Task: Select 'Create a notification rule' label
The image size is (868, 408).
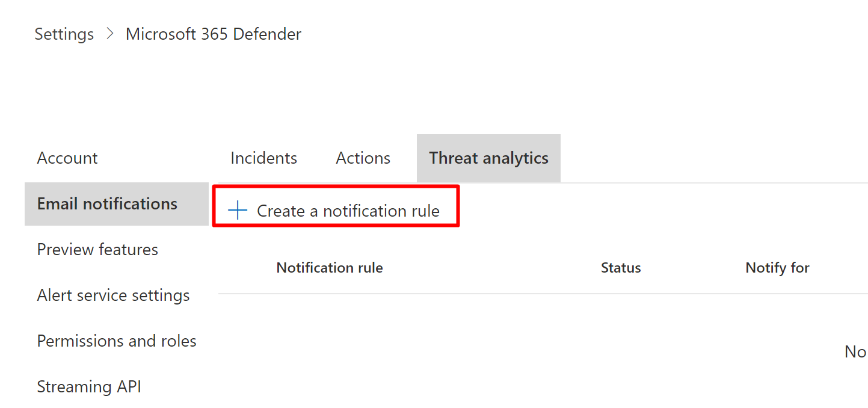Action: pyautogui.click(x=348, y=211)
